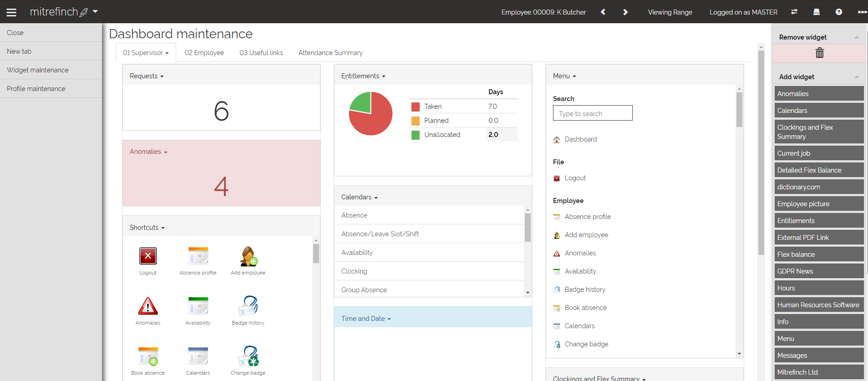868x381 pixels.
Task: Add the Employee picture widget
Action: pyautogui.click(x=819, y=204)
